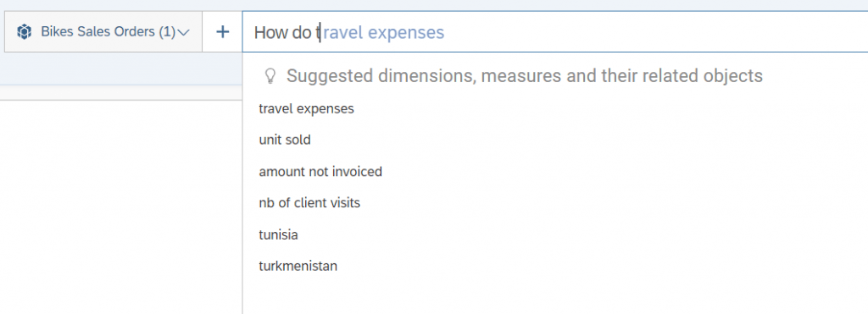Viewport: 868px width, 314px height.
Task: Click the greyed autocomplete text 'ravel expenses'
Action: (x=384, y=33)
